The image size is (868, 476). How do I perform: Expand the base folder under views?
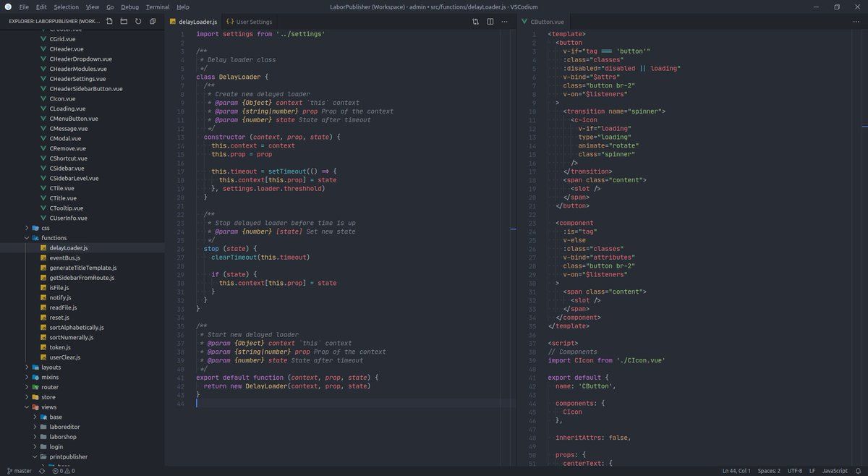pos(82,417)
